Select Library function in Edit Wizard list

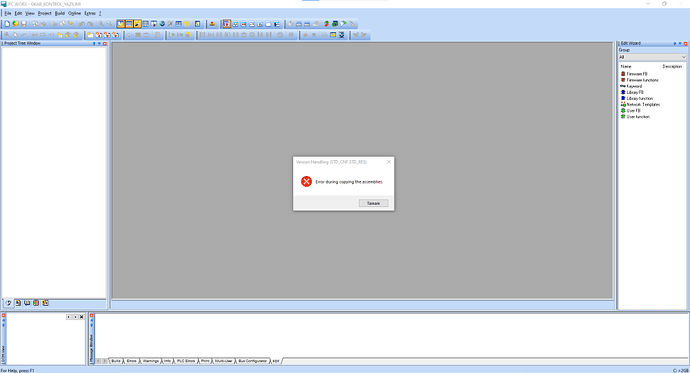(x=636, y=99)
